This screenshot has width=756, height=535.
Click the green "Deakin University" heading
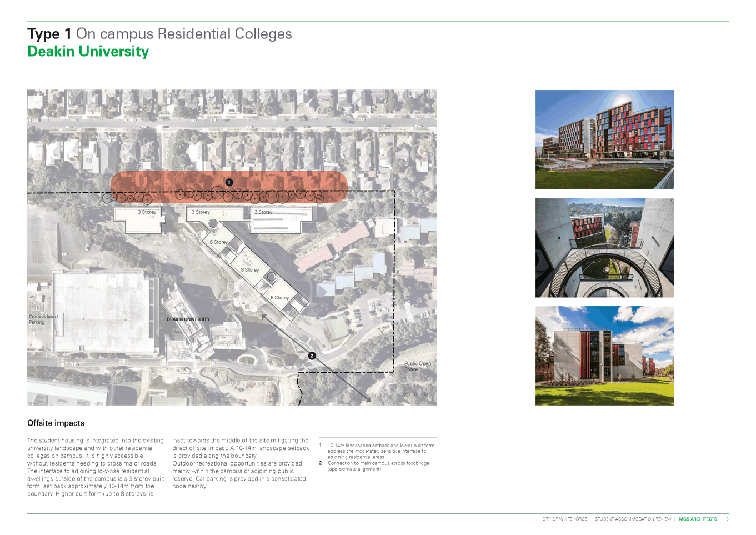pos(88,52)
